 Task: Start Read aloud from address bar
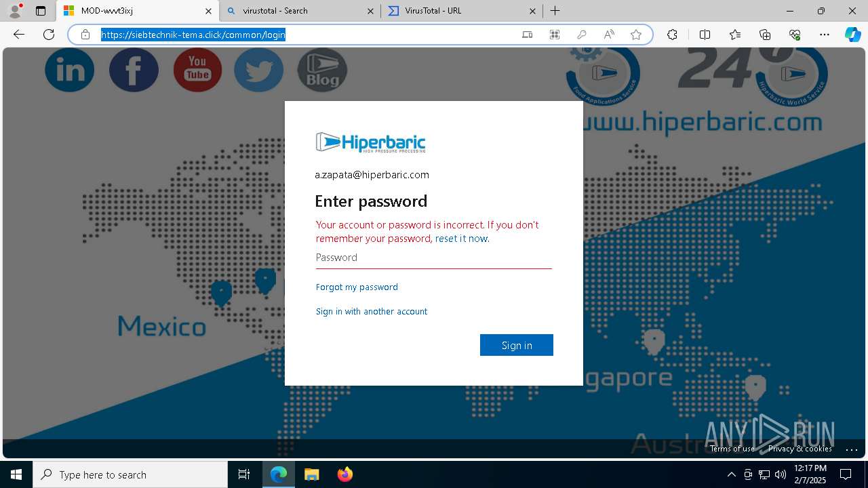tap(609, 35)
